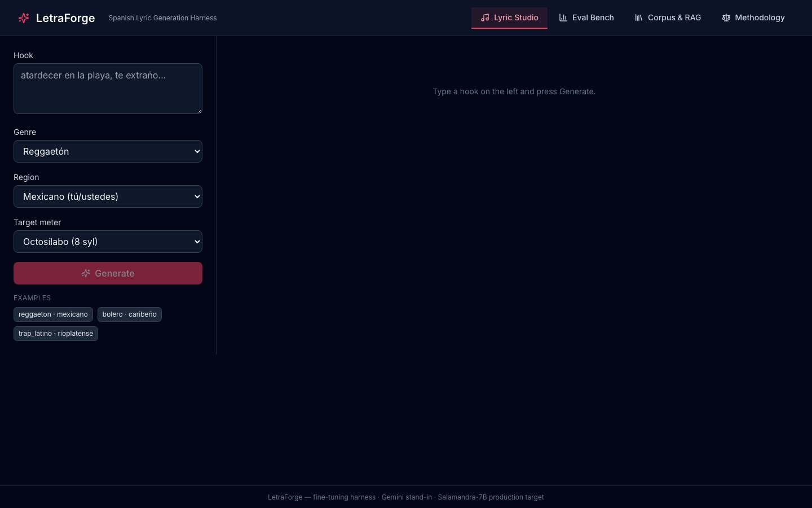This screenshot has height=508, width=812.
Task: Click the library icon beside Corpus & RAG
Action: coord(638,17)
